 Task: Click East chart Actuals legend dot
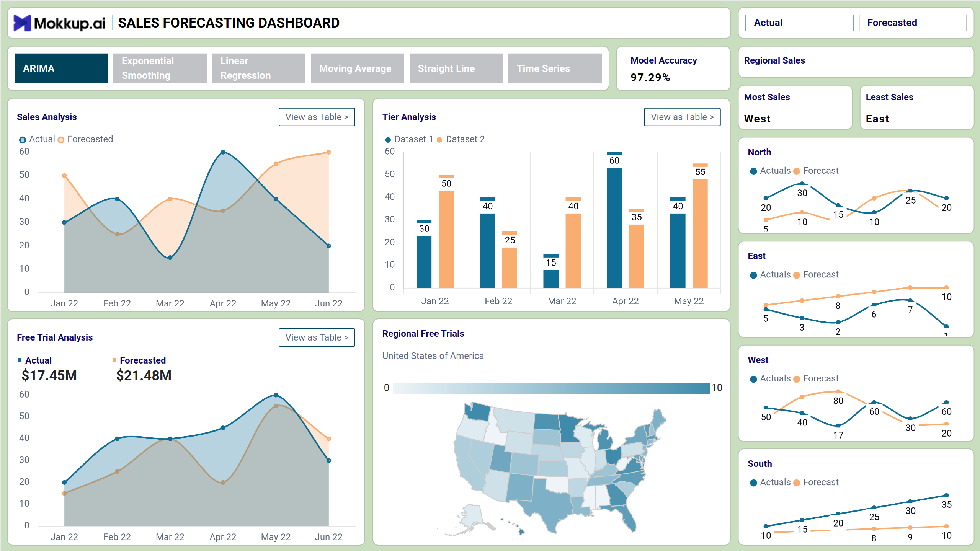(x=753, y=275)
